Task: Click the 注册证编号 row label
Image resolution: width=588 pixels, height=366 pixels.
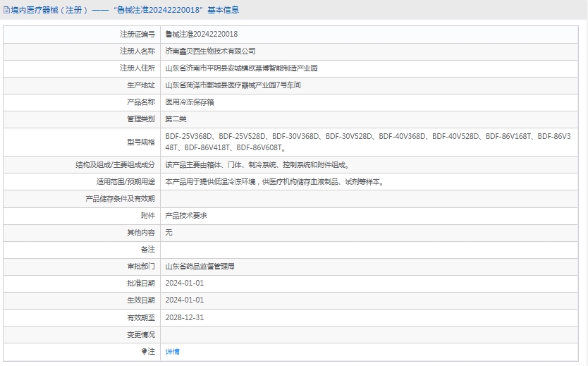Action: (137, 34)
